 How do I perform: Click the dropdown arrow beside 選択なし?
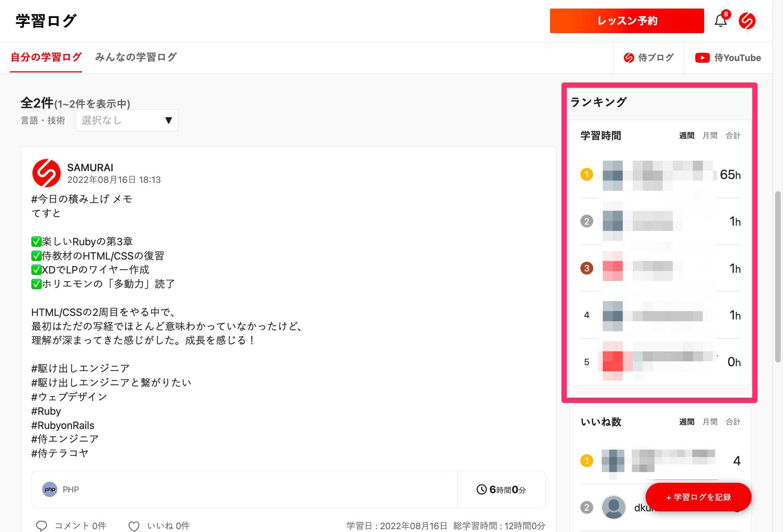click(x=169, y=121)
